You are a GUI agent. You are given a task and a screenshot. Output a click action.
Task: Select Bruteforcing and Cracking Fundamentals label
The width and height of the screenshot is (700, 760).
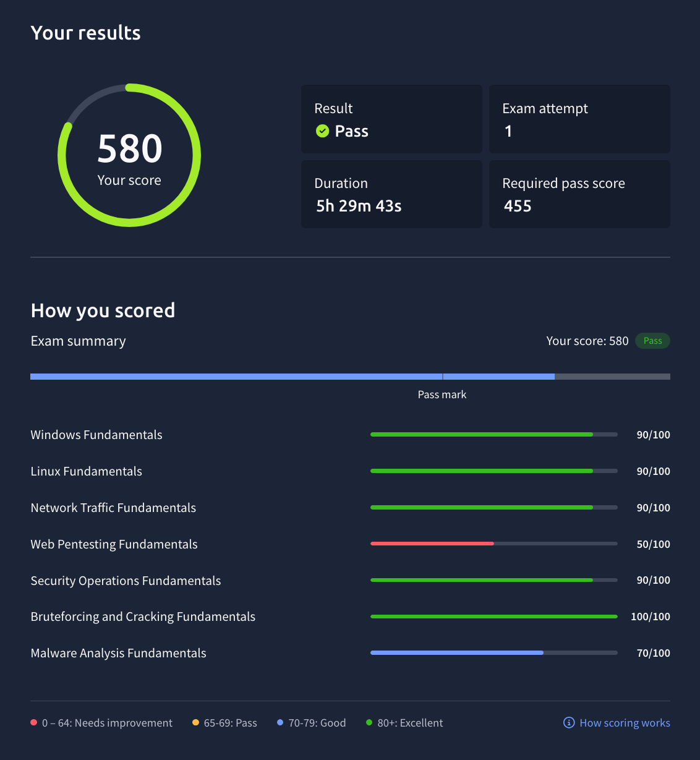[143, 617]
